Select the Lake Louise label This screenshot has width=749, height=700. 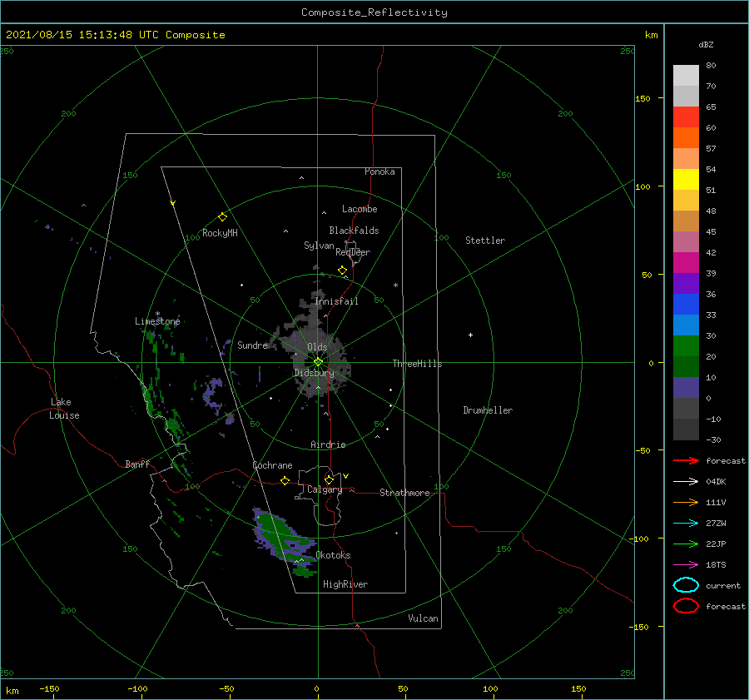(x=64, y=409)
